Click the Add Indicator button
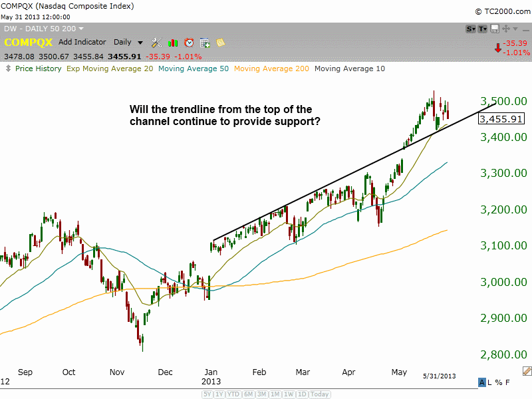Screen dimensions: 532x399 tap(82, 42)
